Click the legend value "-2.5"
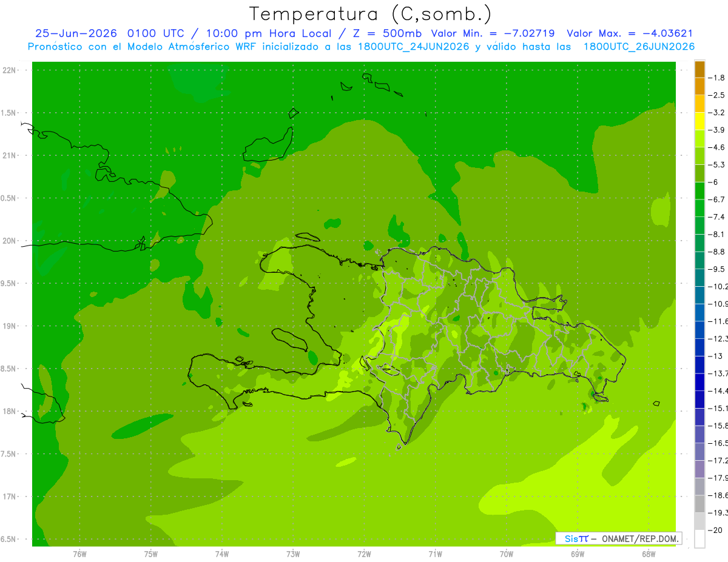 coord(716,95)
